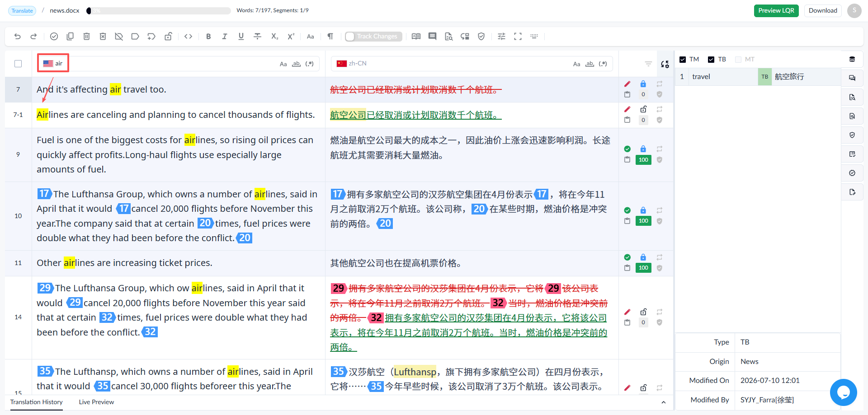Apply superscript formatting

point(291,37)
